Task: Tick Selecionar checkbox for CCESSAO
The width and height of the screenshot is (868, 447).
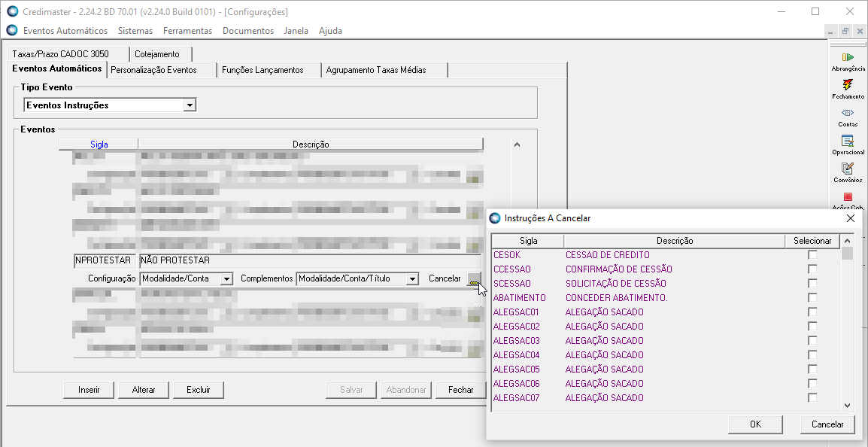Action: [812, 269]
